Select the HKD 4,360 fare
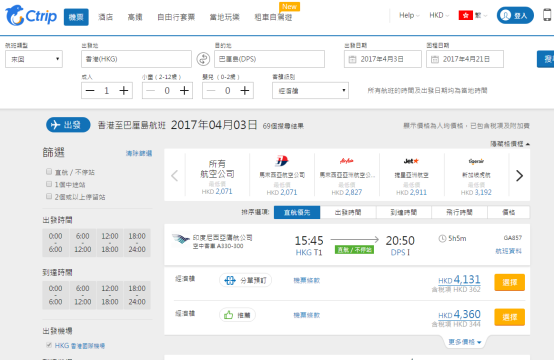The image size is (554, 360). (x=509, y=317)
